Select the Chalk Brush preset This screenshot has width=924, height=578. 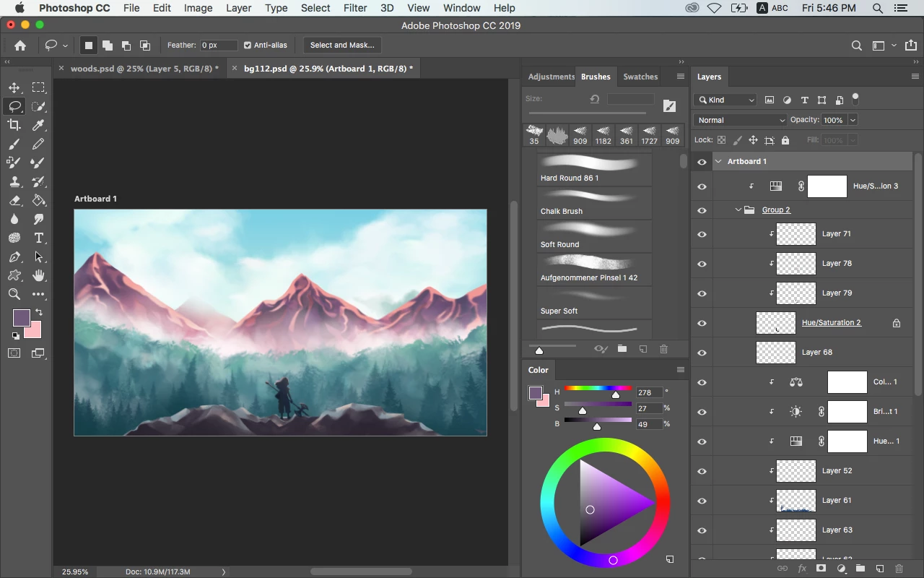[x=594, y=203]
